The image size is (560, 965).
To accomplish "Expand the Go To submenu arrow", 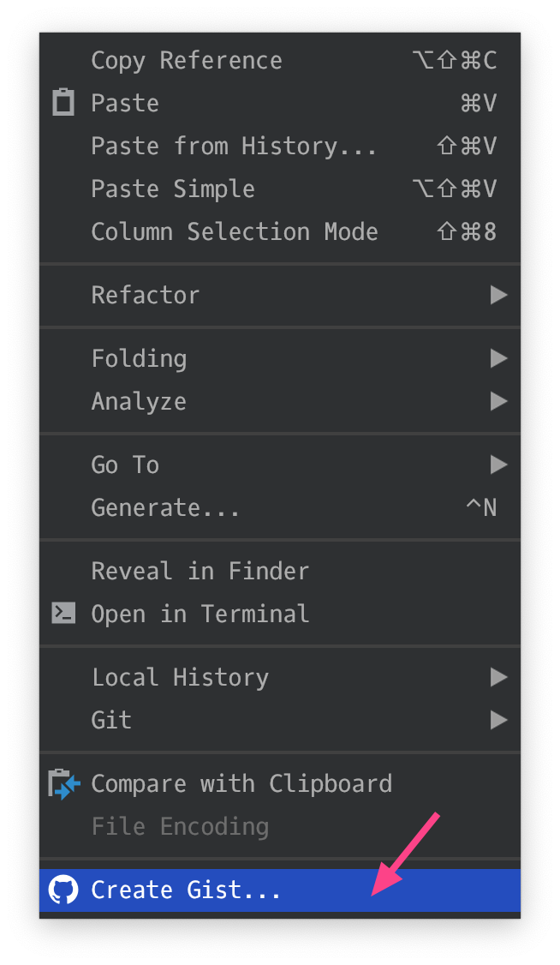I will click(498, 465).
